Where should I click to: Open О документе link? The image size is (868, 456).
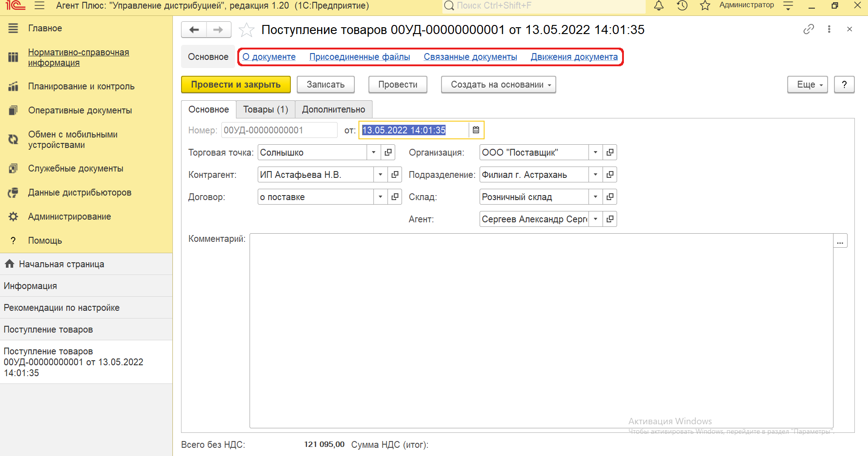click(269, 57)
